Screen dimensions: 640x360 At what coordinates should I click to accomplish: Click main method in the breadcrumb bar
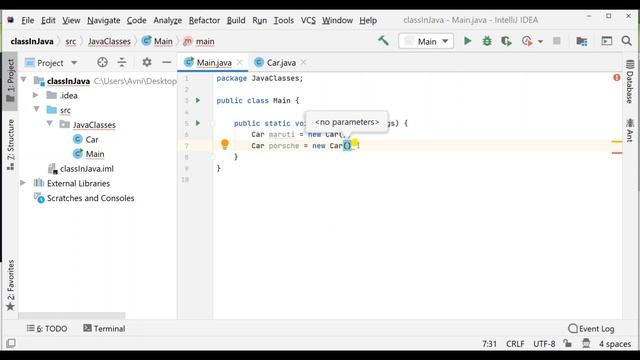point(199,41)
